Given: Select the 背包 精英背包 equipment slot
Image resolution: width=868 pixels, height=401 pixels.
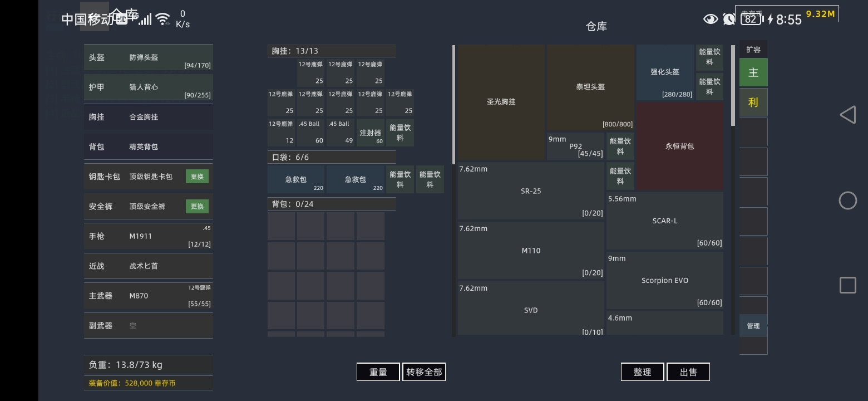Looking at the screenshot, I should pos(149,146).
